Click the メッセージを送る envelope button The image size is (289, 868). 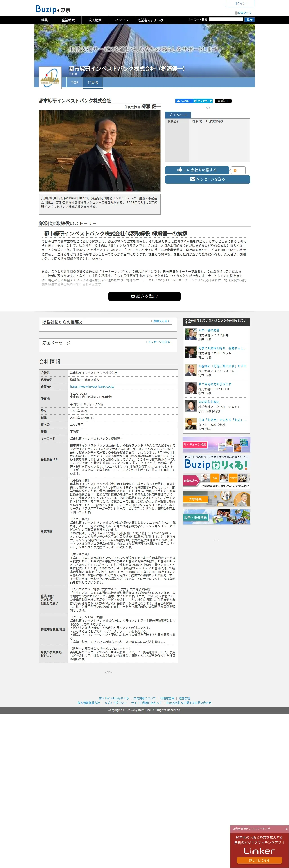pos(208,179)
